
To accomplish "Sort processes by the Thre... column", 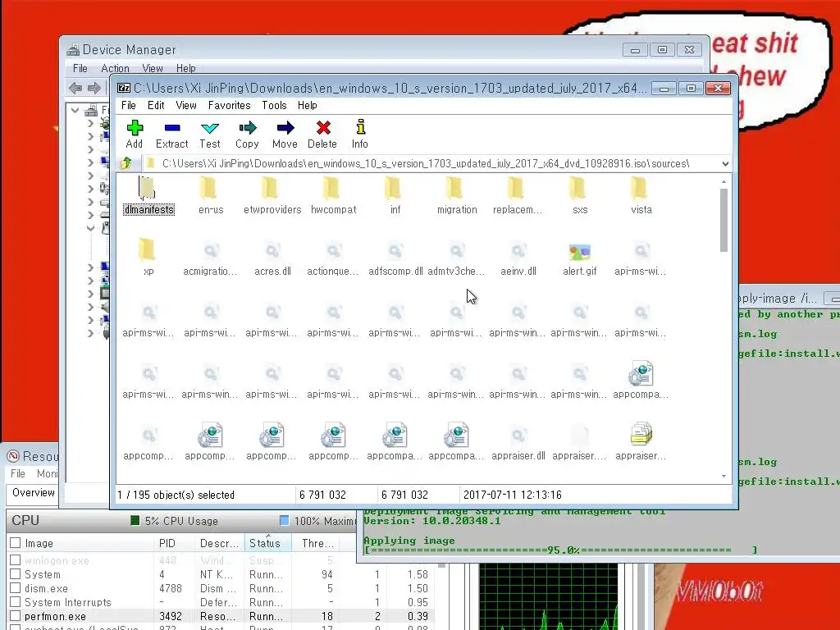I will pos(318,543).
